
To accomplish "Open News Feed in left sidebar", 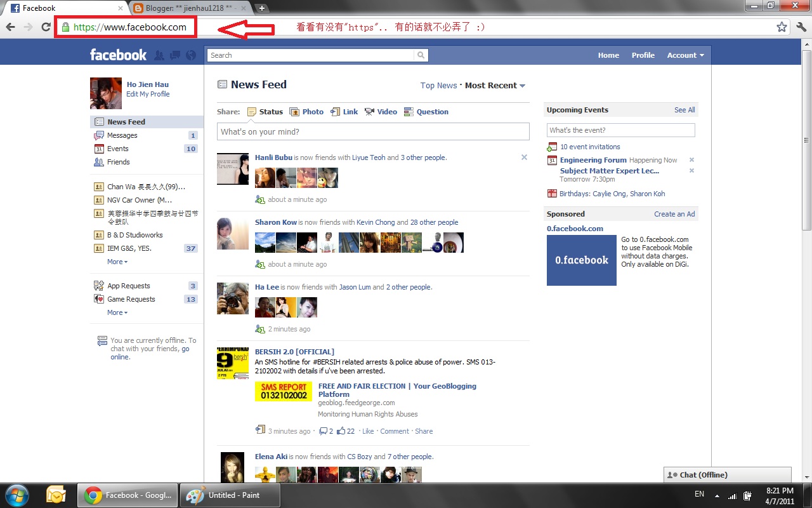I will coord(147,122).
